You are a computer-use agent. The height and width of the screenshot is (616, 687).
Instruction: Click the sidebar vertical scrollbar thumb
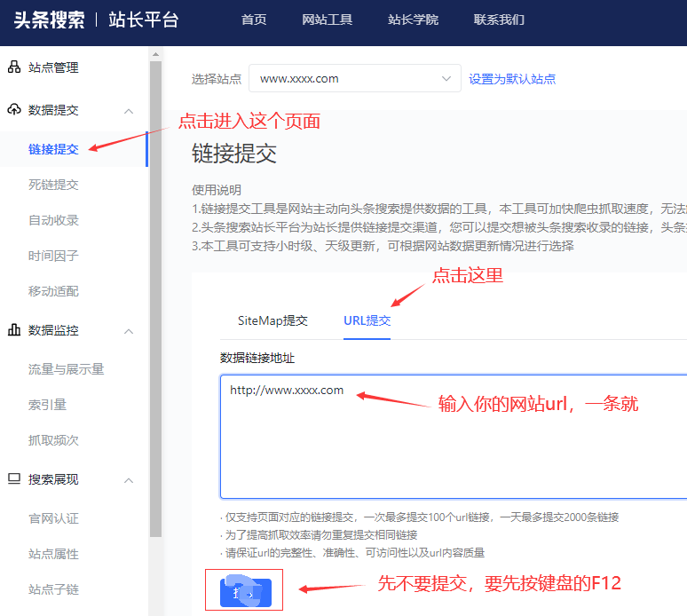(x=155, y=299)
